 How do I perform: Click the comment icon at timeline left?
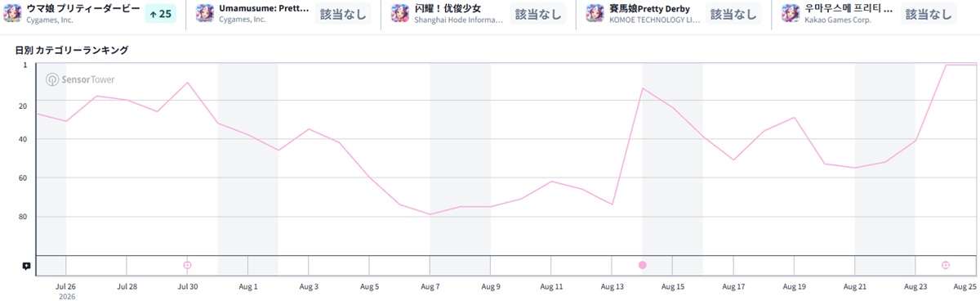(x=26, y=266)
